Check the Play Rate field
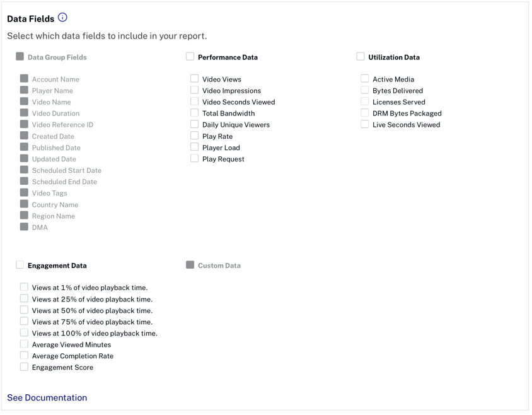 [x=194, y=136]
